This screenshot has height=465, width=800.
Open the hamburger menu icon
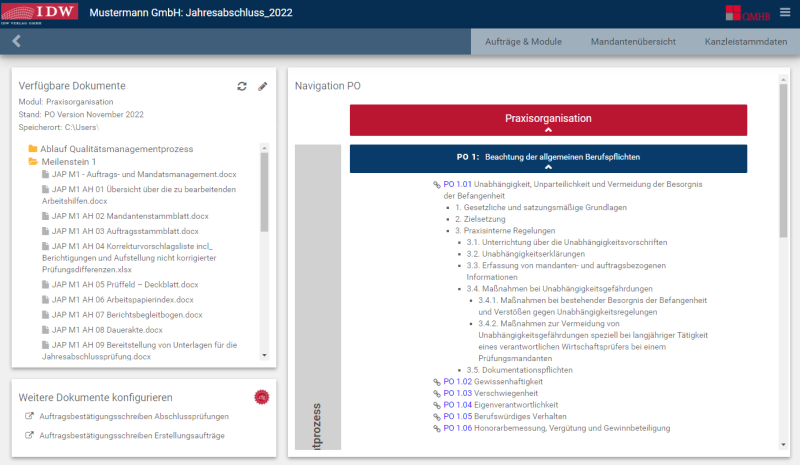click(x=785, y=12)
